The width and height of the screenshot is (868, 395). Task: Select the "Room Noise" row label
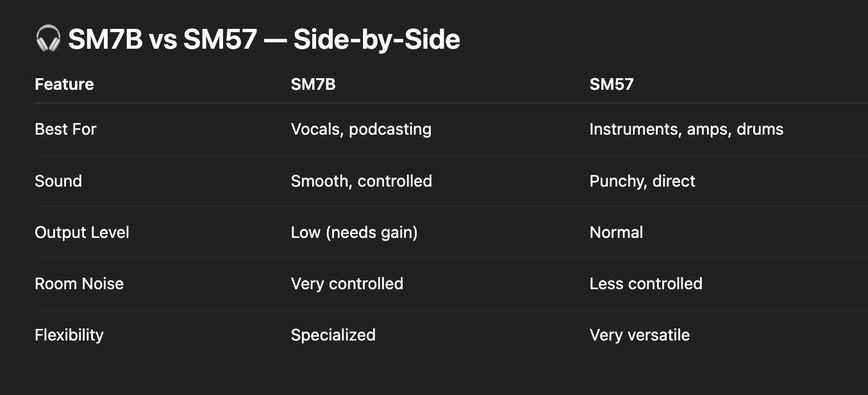coord(79,283)
